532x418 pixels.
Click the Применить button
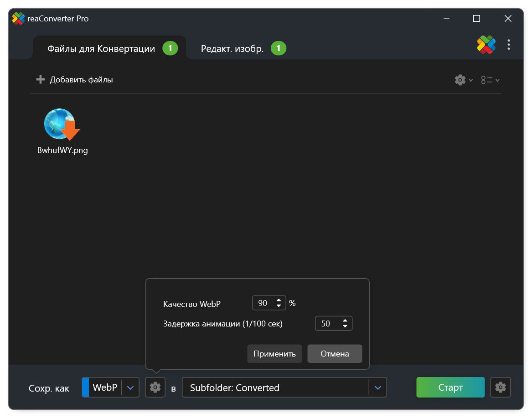274,354
